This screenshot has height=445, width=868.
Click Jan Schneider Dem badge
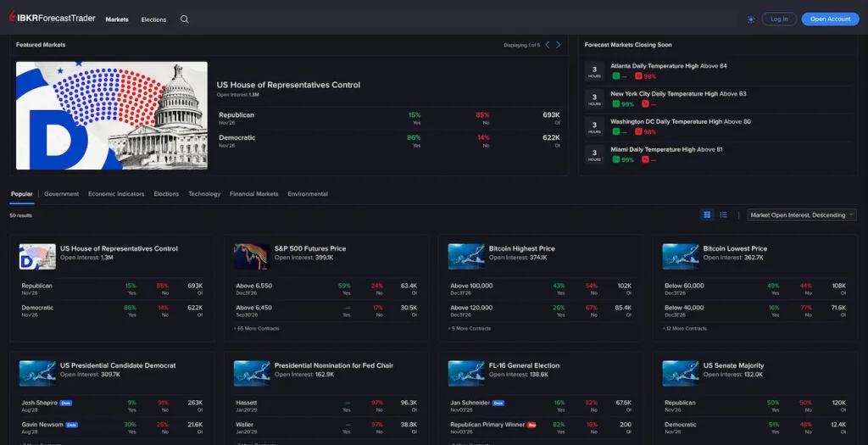coord(498,403)
